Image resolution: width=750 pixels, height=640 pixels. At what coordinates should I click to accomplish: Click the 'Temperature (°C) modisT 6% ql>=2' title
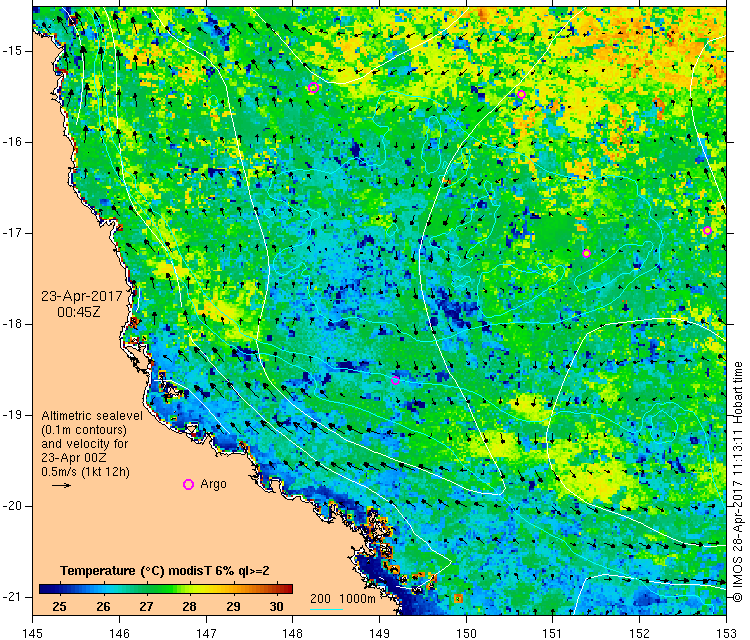point(165,571)
